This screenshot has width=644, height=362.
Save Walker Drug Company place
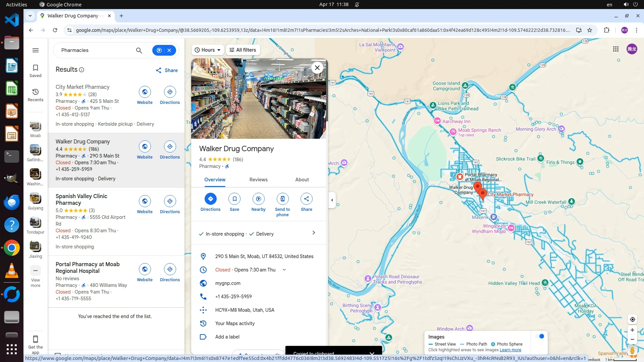pyautogui.click(x=234, y=199)
